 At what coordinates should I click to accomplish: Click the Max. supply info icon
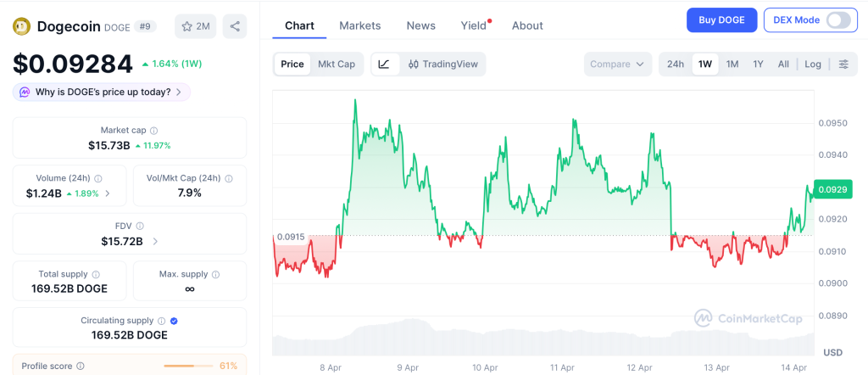click(215, 274)
